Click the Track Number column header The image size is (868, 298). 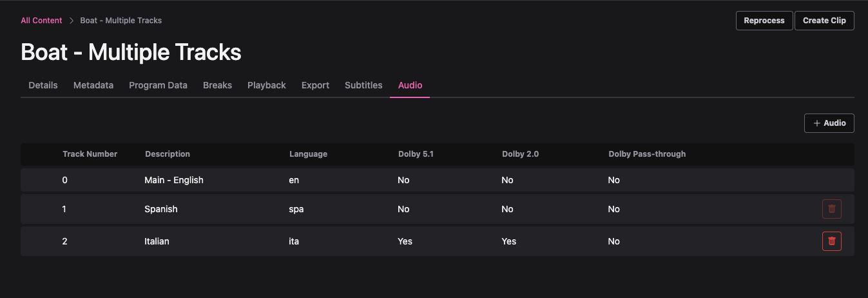coord(90,154)
